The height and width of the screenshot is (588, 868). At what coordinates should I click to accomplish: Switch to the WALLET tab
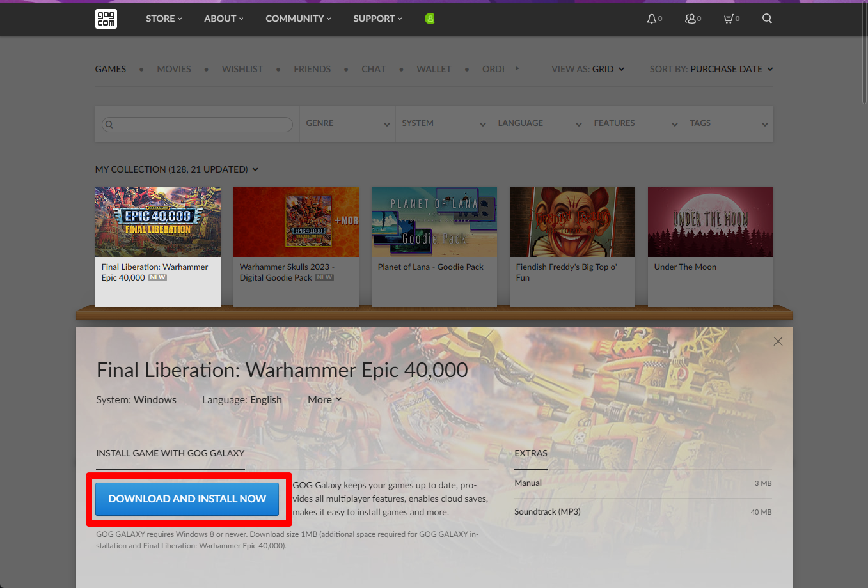pos(434,69)
